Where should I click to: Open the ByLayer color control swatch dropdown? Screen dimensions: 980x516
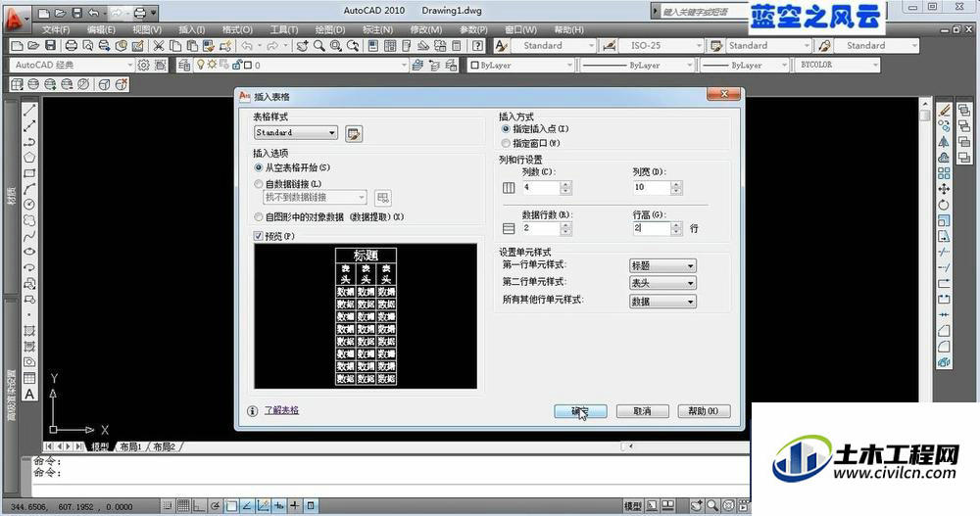tap(520, 65)
